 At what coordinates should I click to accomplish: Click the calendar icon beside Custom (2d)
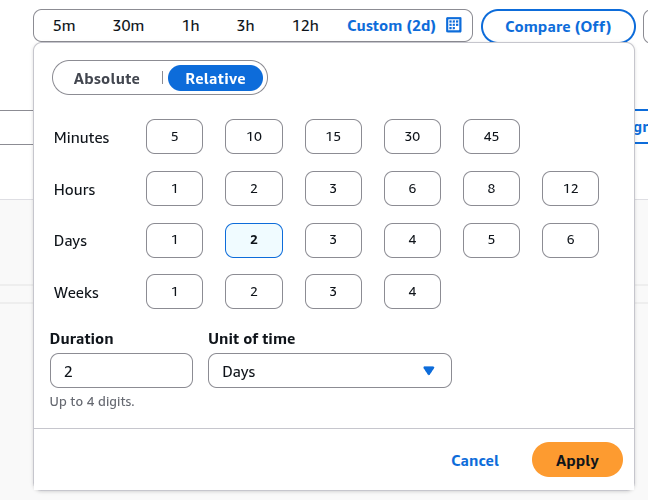453,26
